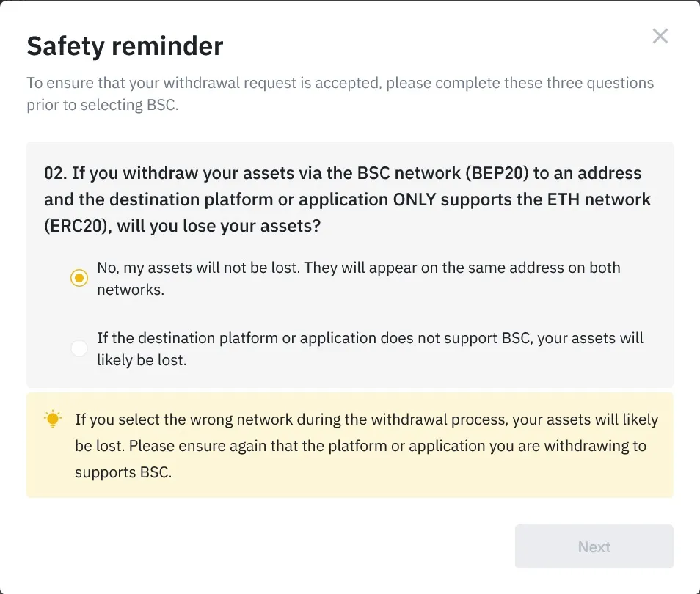Viewport: 700px width, 594px height.
Task: Click the 'Safety reminder' heading
Action: tap(125, 46)
